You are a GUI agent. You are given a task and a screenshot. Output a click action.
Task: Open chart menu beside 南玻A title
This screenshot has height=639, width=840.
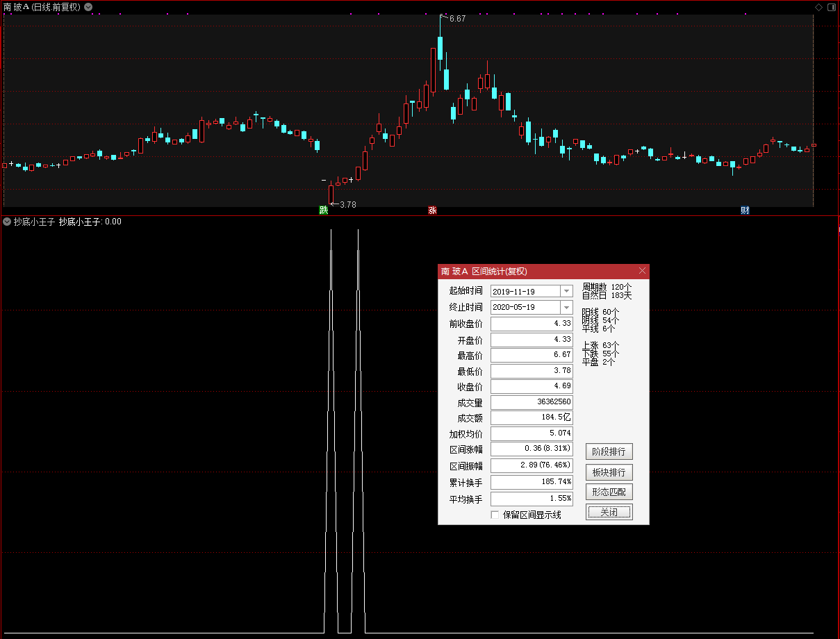[88, 7]
